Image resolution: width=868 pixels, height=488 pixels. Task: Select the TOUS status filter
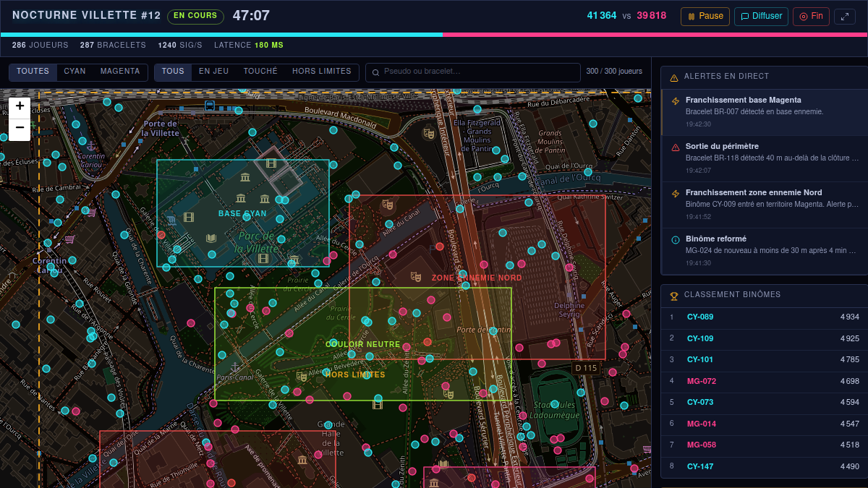174,72
